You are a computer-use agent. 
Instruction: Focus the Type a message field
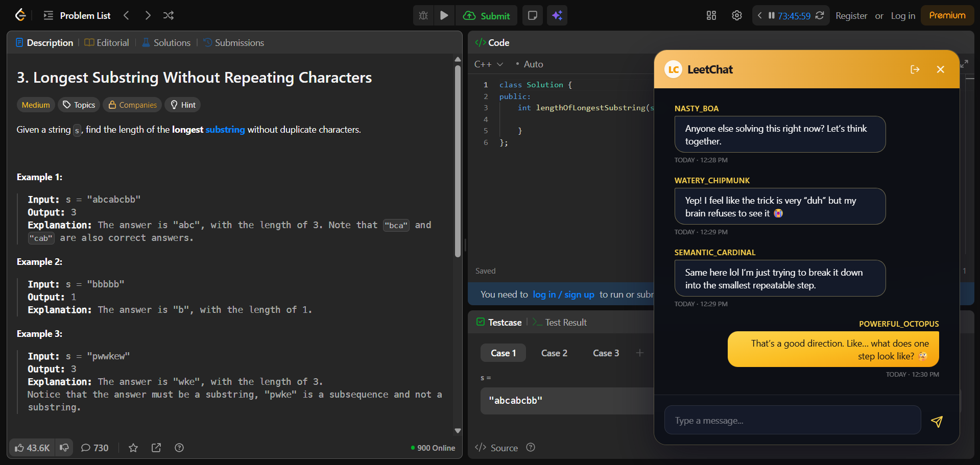pyautogui.click(x=792, y=420)
